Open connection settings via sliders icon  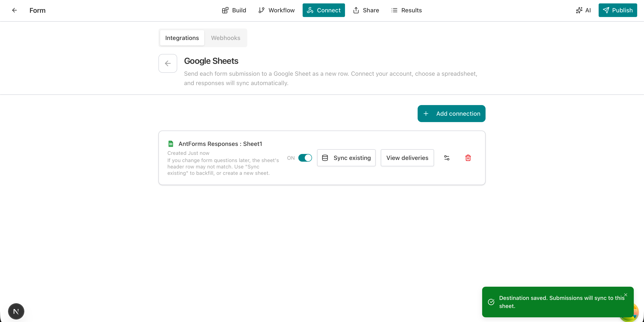[x=447, y=158]
